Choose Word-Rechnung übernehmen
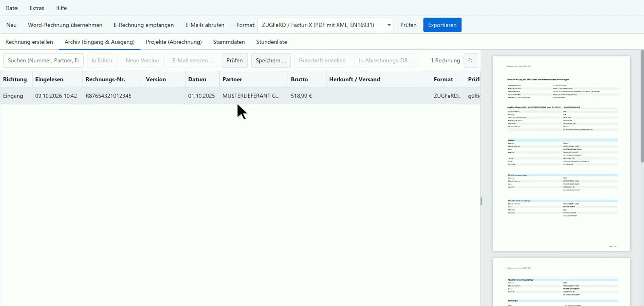The image size is (644, 306). click(65, 25)
